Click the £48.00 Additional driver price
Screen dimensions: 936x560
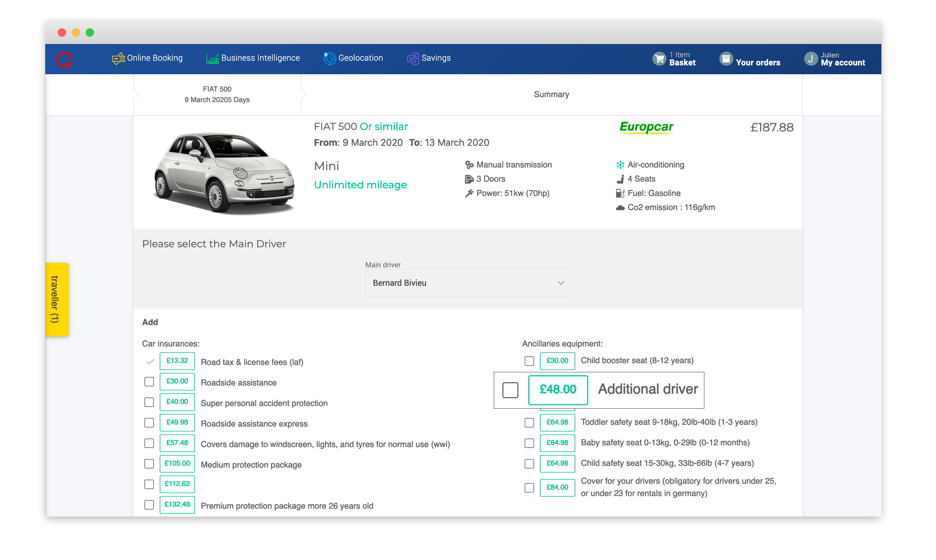click(558, 390)
